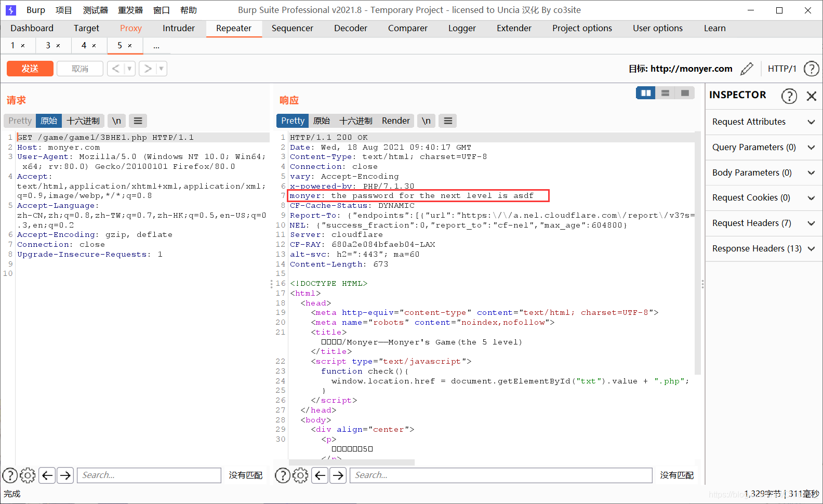Go to next request search match

click(x=65, y=475)
